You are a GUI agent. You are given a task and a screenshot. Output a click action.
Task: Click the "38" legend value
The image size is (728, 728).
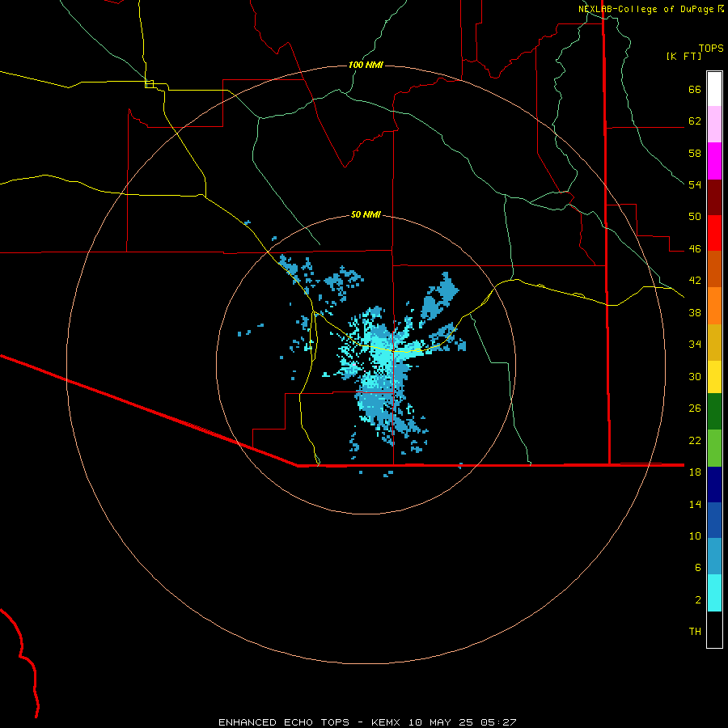click(x=695, y=312)
